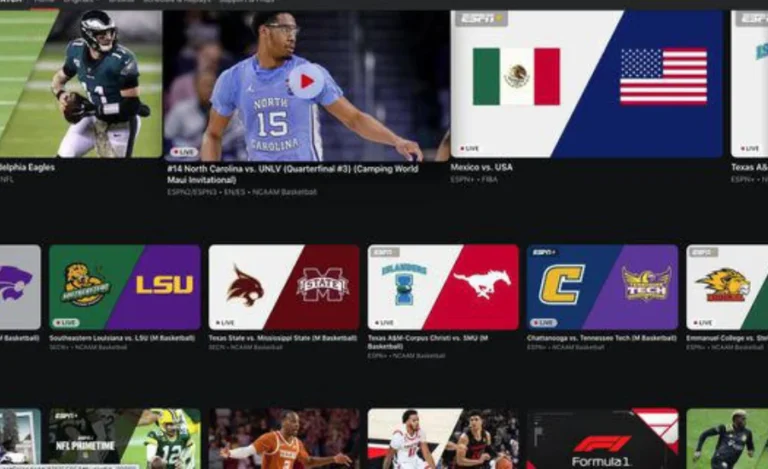This screenshot has width=768, height=469.
Task: Open the NFL PrimeTime thumbnail
Action: click(125, 439)
